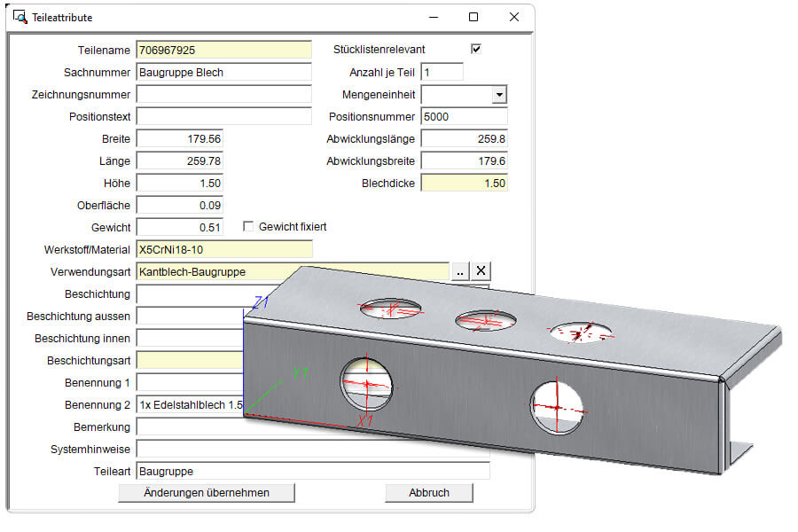Enable the Gewicht fixiert checkbox

pyautogui.click(x=249, y=227)
